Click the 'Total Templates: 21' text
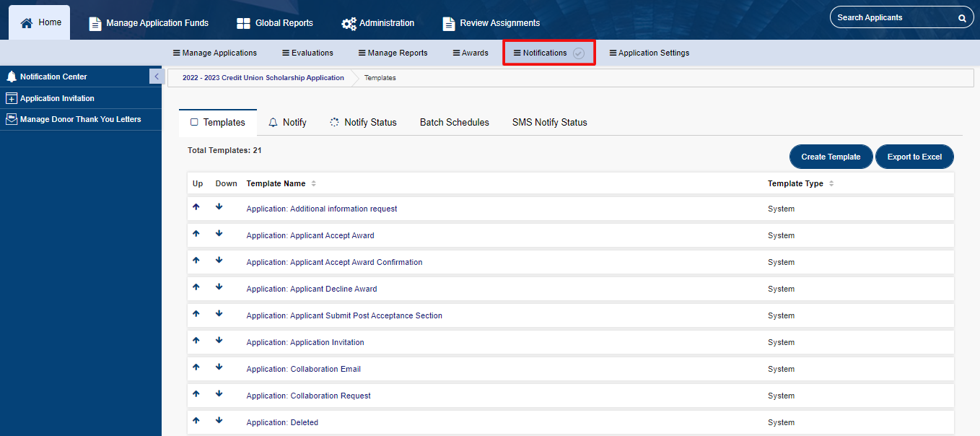The image size is (980, 436). 224,150
